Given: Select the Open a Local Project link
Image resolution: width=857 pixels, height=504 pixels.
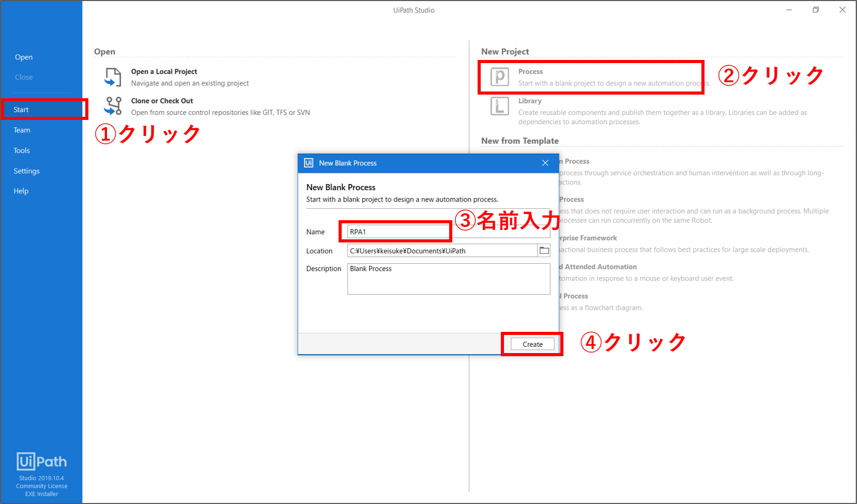Looking at the screenshot, I should point(164,72).
